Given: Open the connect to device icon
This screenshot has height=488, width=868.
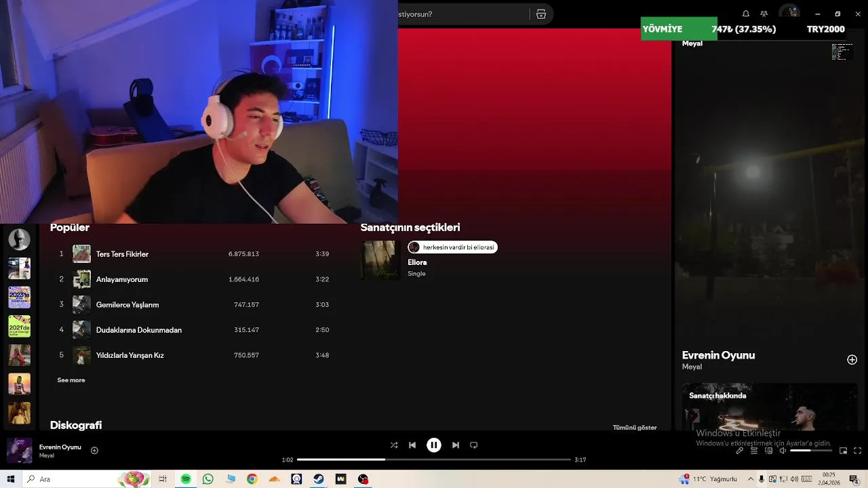Looking at the screenshot, I should coord(768,451).
